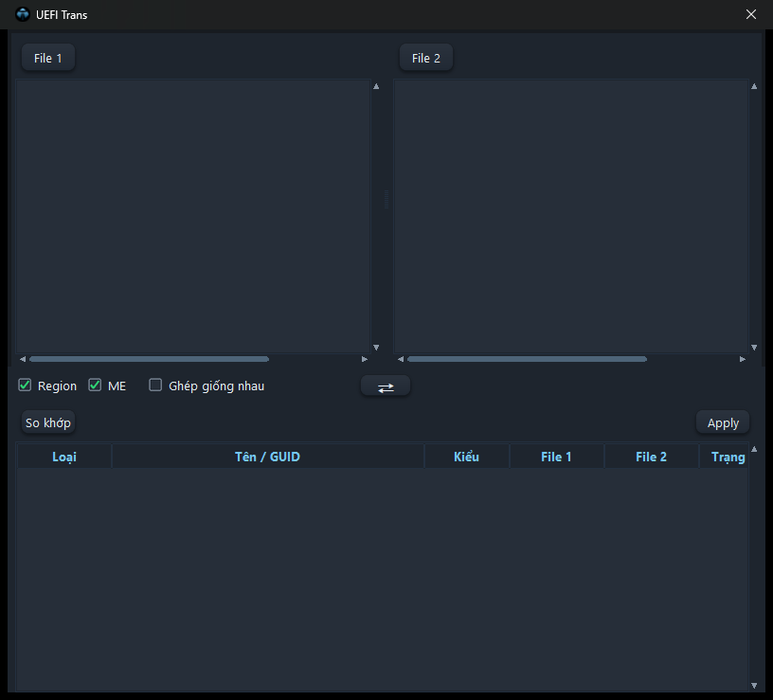The height and width of the screenshot is (700, 773).
Task: Sort by Tên / GUID column header
Action: (268, 457)
